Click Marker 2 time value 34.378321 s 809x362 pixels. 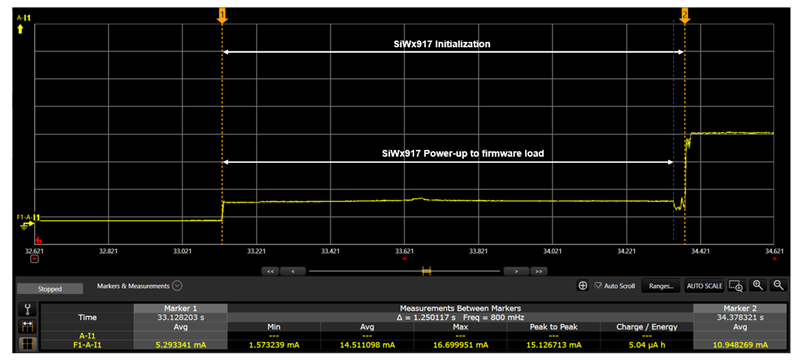pyautogui.click(x=740, y=317)
